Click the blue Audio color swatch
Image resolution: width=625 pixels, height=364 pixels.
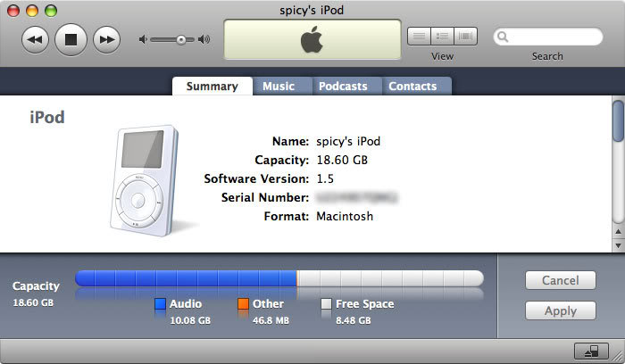160,304
